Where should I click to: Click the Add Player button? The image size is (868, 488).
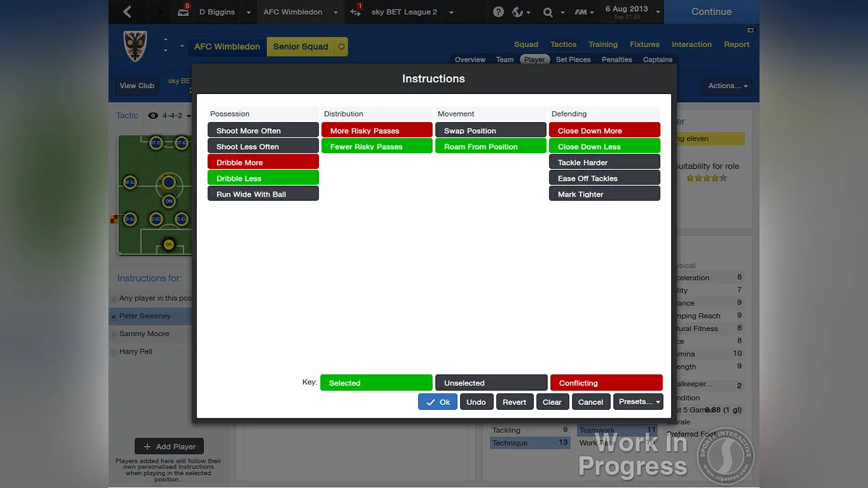169,447
